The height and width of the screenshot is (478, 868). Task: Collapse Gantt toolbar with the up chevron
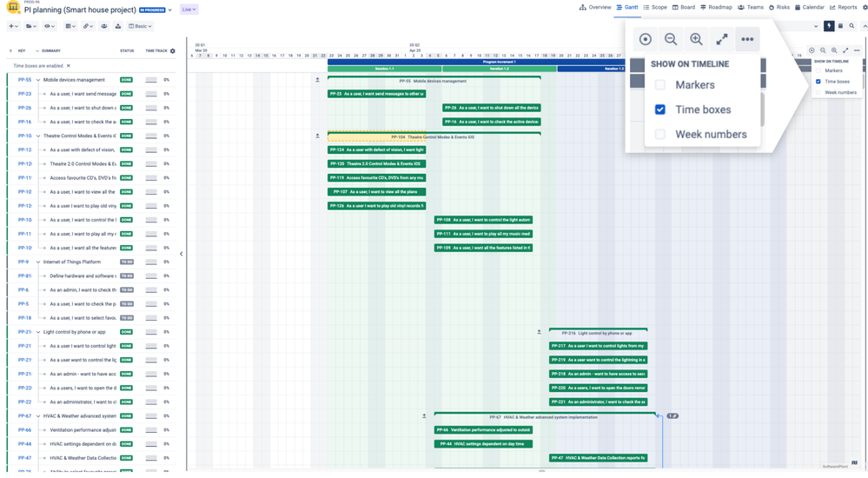click(865, 26)
